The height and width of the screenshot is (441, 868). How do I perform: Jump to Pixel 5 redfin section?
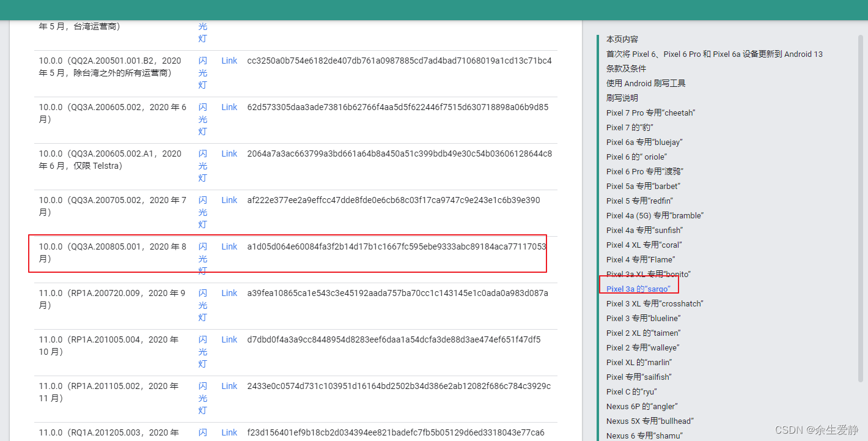640,201
